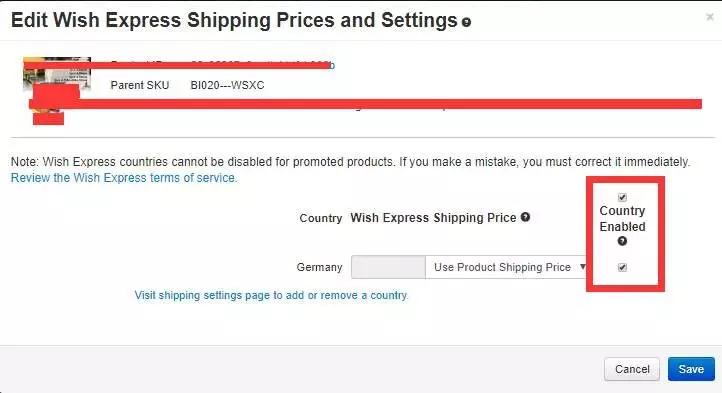Click the Germany row label
The image size is (722, 393).
coord(320,267)
